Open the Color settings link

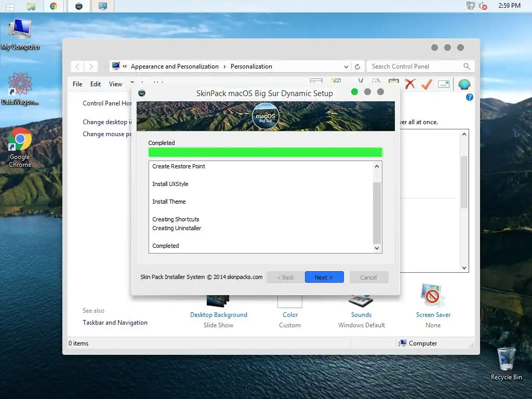(290, 314)
